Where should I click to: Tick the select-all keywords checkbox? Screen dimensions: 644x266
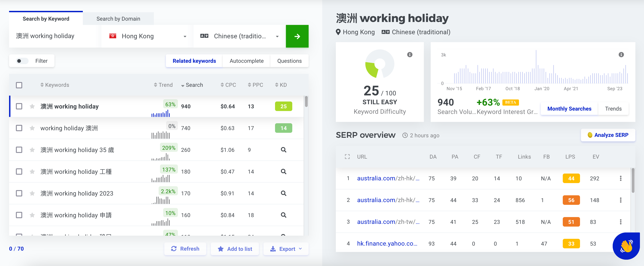click(19, 85)
